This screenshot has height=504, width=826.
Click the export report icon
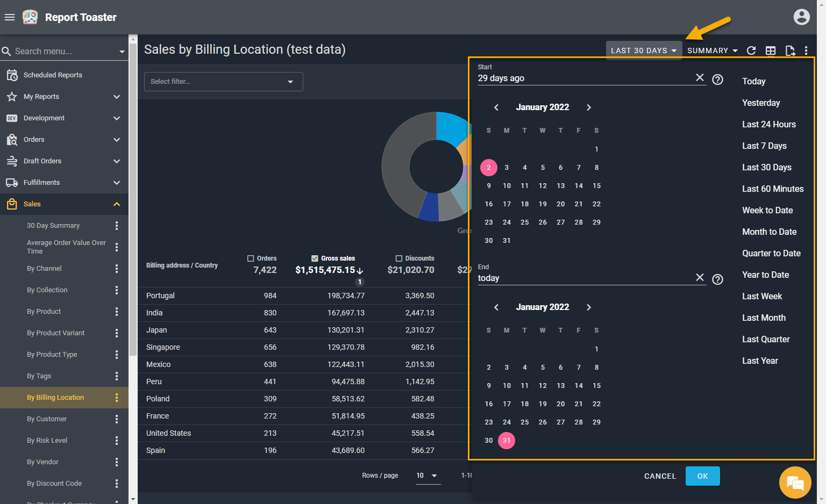click(789, 51)
